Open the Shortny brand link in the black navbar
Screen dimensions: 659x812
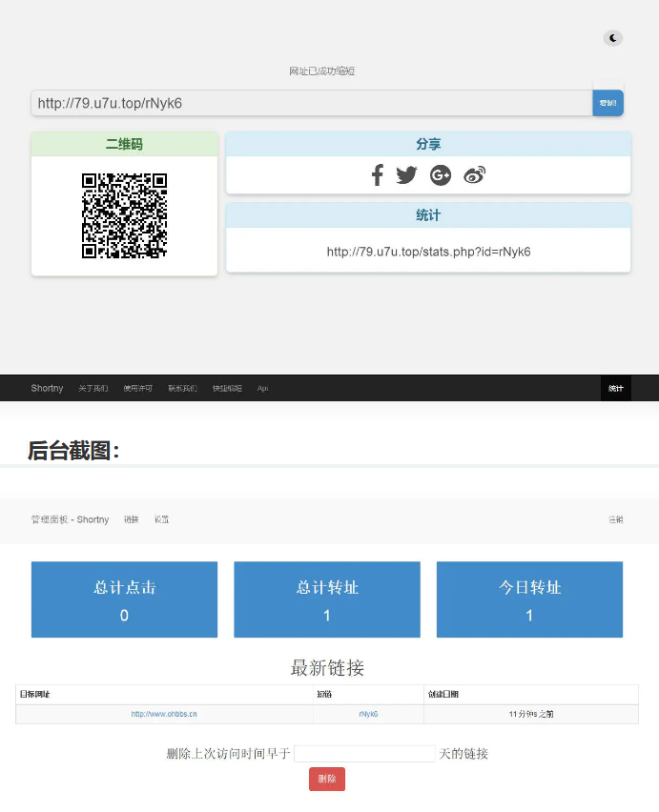(x=47, y=388)
